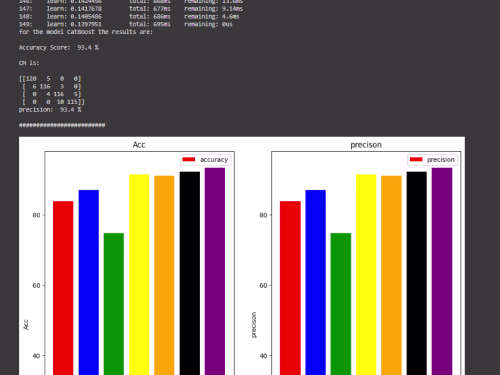Click the catboost results text line
The width and height of the screenshot is (500, 375).
point(86,32)
